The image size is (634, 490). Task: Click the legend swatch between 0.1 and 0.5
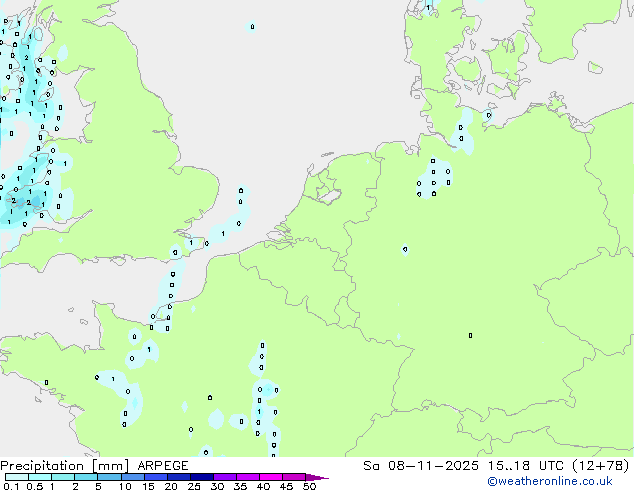tap(17, 477)
